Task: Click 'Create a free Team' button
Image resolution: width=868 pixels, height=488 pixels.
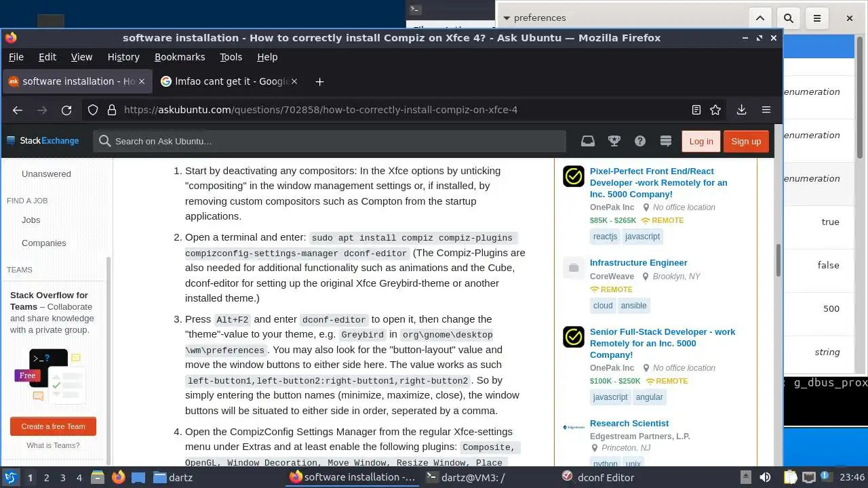Action: [x=53, y=426]
